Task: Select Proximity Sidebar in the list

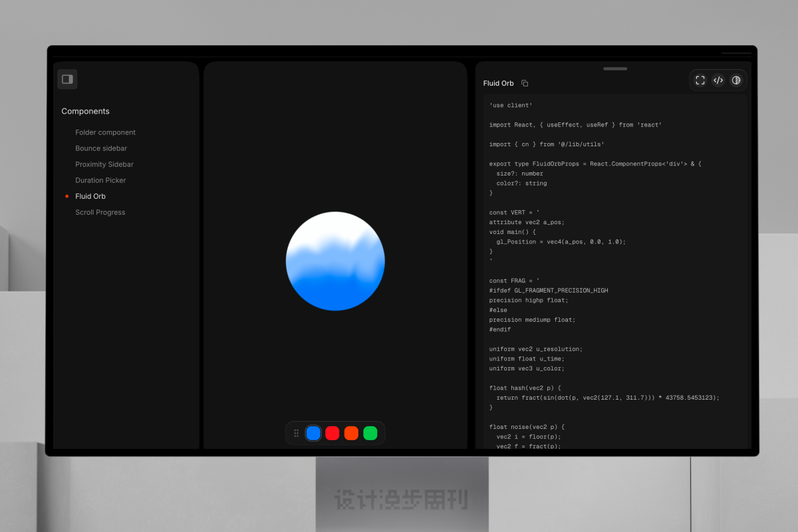Action: tap(104, 164)
